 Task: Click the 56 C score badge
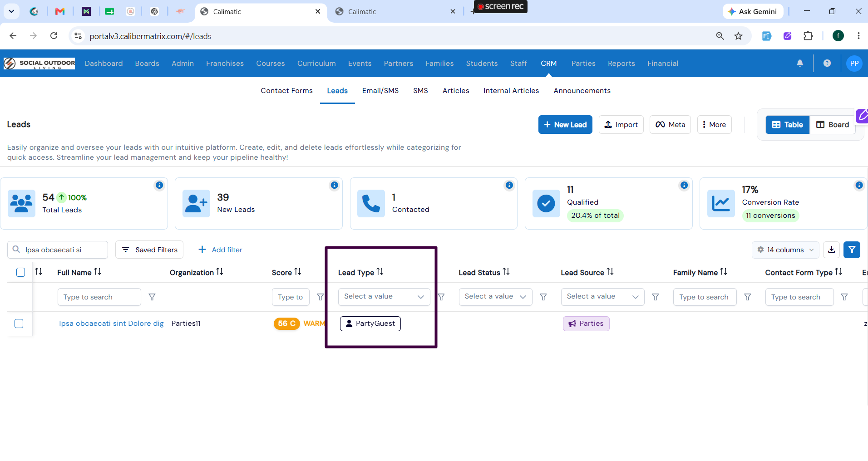[287, 324]
